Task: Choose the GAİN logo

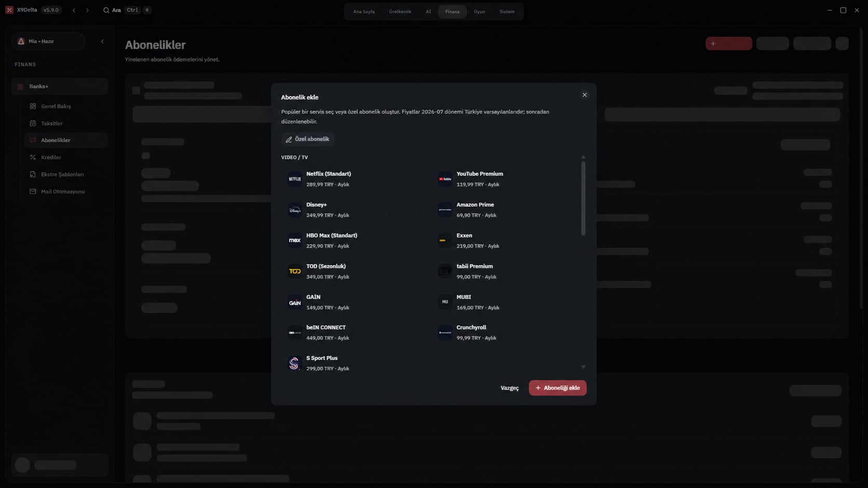Action: pyautogui.click(x=295, y=302)
